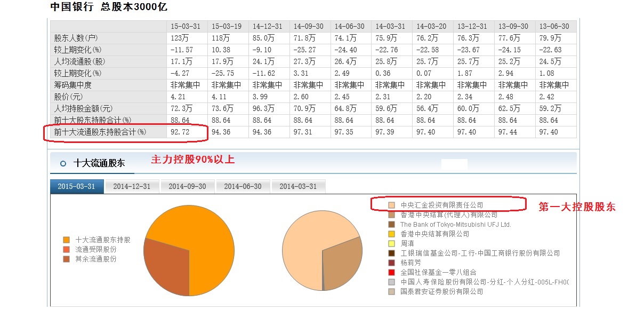The width and height of the screenshot is (644, 333).
Task: Click the 中国银行 总股本3000亿 page title
Action: (109, 7)
